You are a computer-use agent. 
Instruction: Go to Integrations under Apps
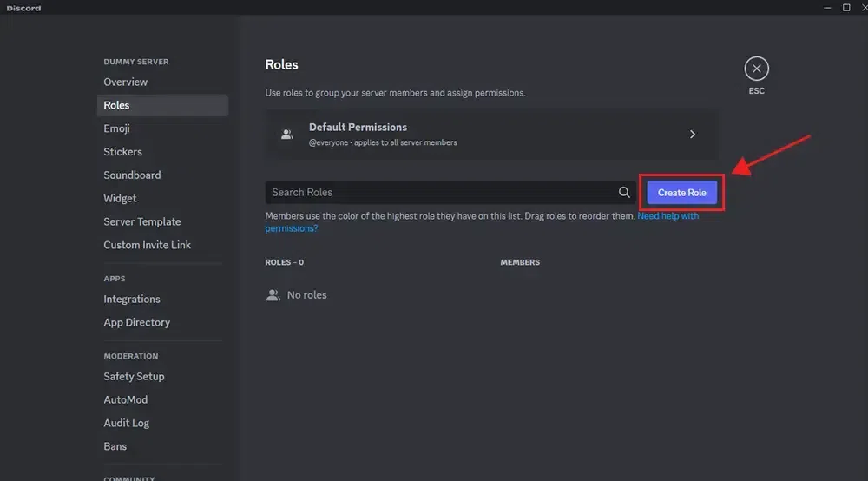pos(132,299)
